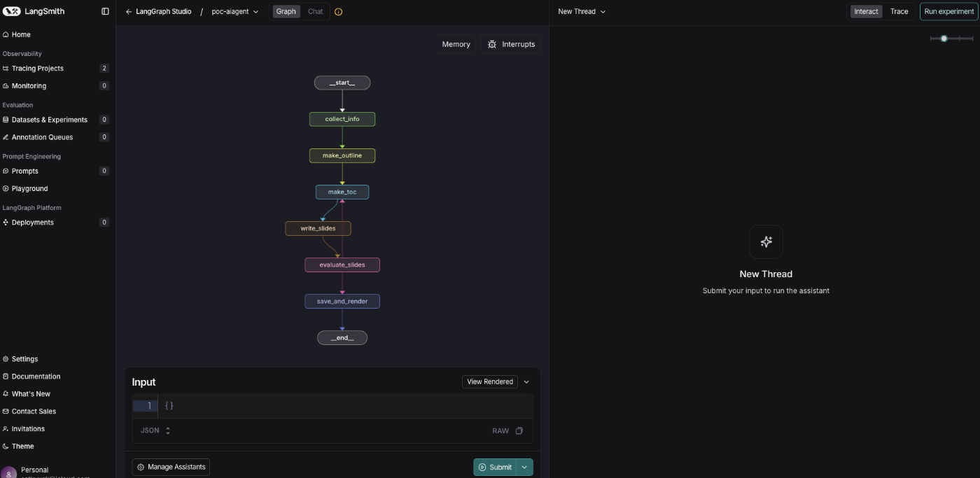Select the __start__ graph node

click(x=342, y=83)
